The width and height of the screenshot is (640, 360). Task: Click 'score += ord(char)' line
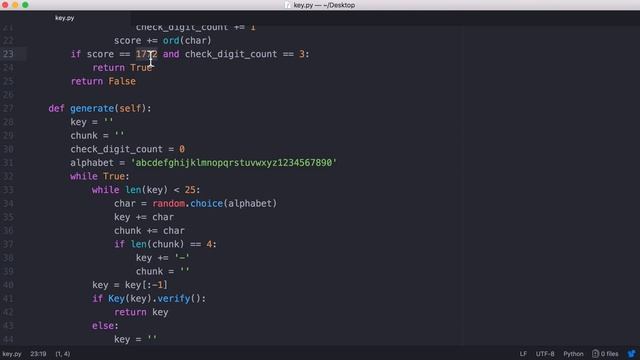click(163, 40)
